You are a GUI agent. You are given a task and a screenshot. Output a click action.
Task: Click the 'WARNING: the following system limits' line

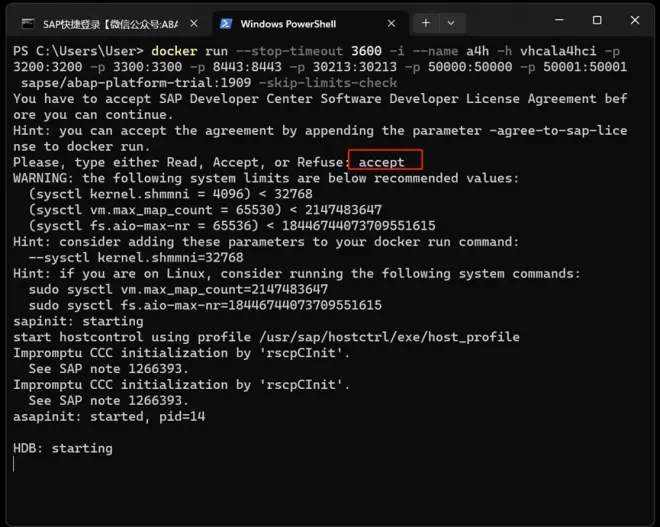pos(266,178)
